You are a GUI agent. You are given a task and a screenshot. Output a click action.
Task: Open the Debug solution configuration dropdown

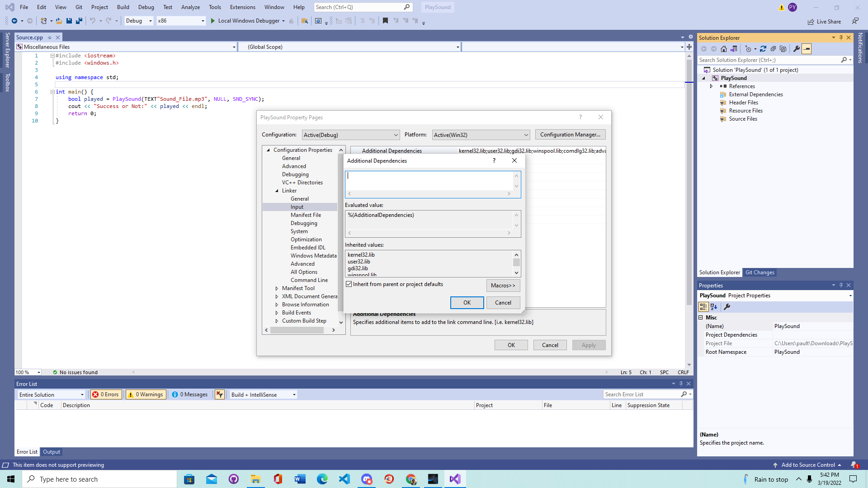tap(139, 21)
